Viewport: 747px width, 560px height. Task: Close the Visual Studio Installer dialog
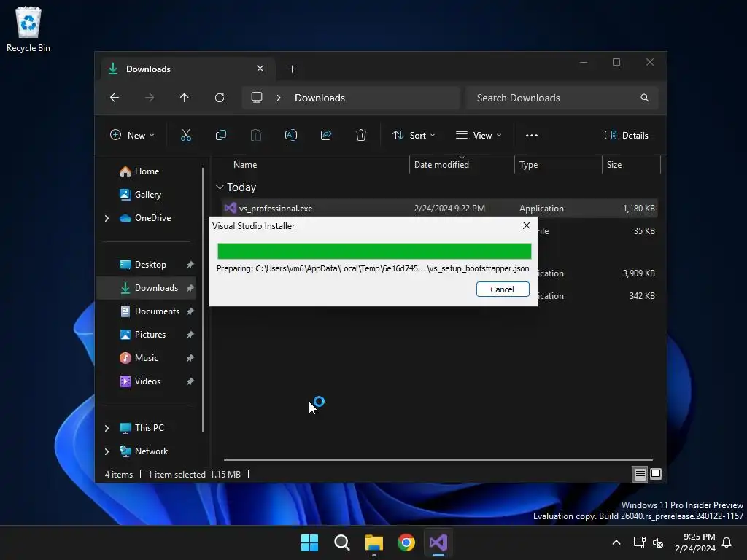click(x=527, y=225)
